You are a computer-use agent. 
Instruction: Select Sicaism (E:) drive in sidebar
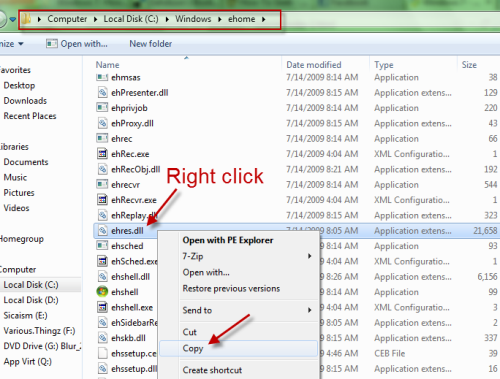coord(26,316)
